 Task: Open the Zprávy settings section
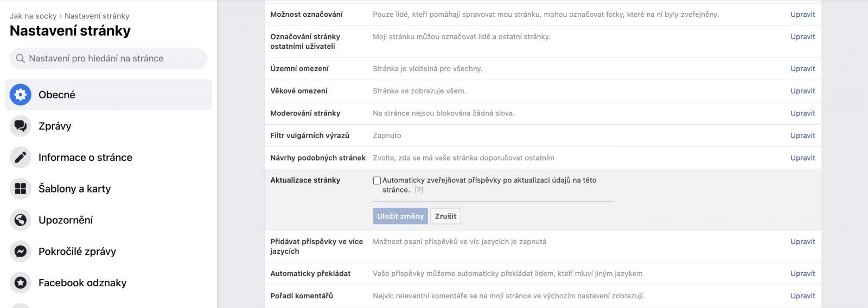[55, 126]
